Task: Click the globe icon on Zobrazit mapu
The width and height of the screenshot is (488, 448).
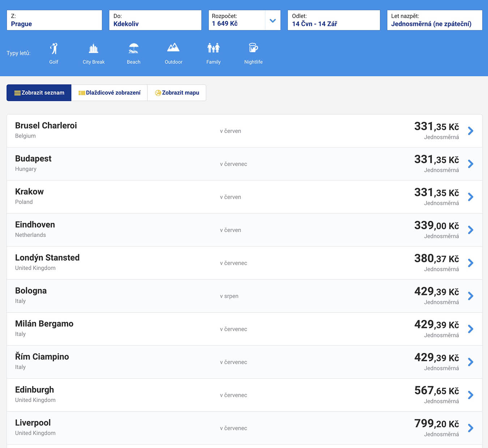Action: [x=158, y=93]
